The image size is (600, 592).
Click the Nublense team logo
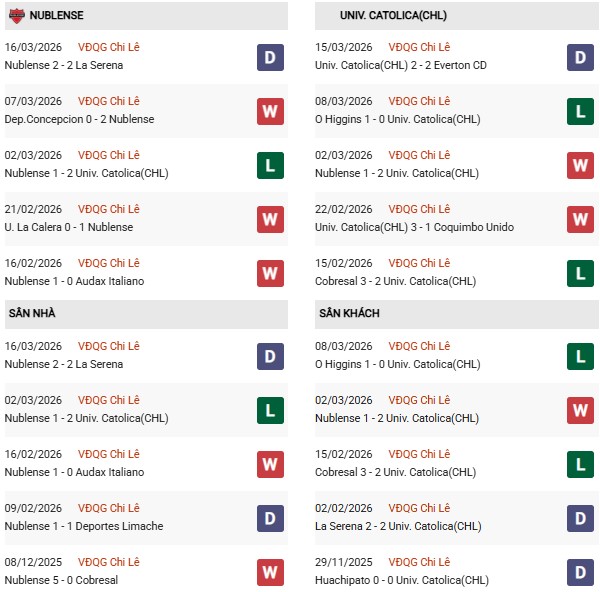point(16,15)
